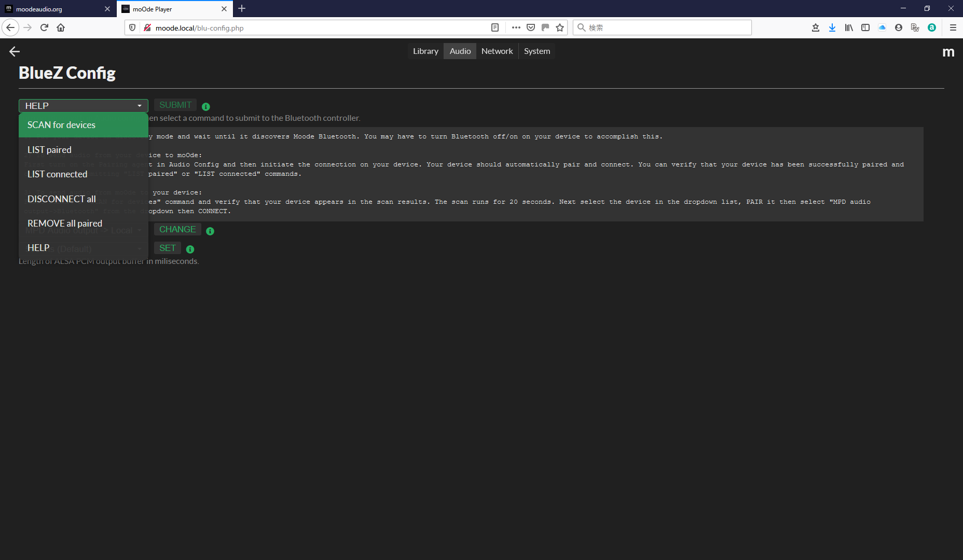Click the SUBMIT button
Screen dimensions: 963x560
[x=175, y=105]
